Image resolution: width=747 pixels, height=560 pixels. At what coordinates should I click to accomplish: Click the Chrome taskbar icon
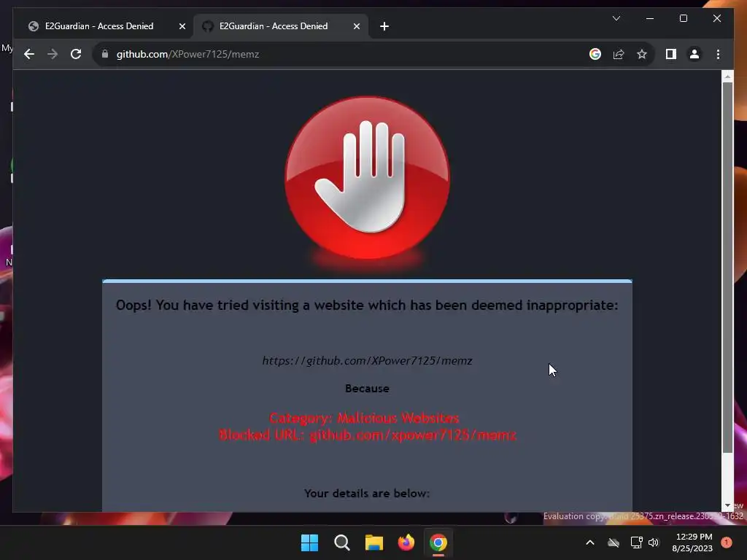tap(438, 542)
